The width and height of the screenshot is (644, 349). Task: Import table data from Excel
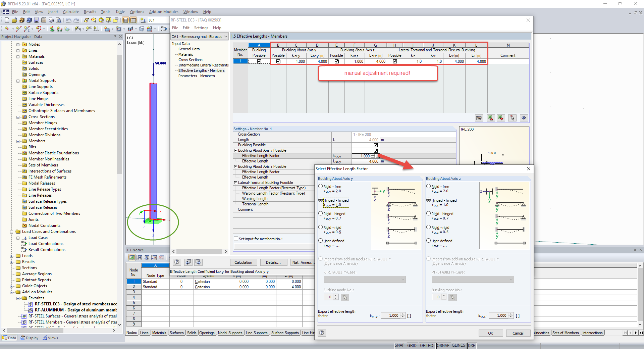pyautogui.click(x=501, y=118)
